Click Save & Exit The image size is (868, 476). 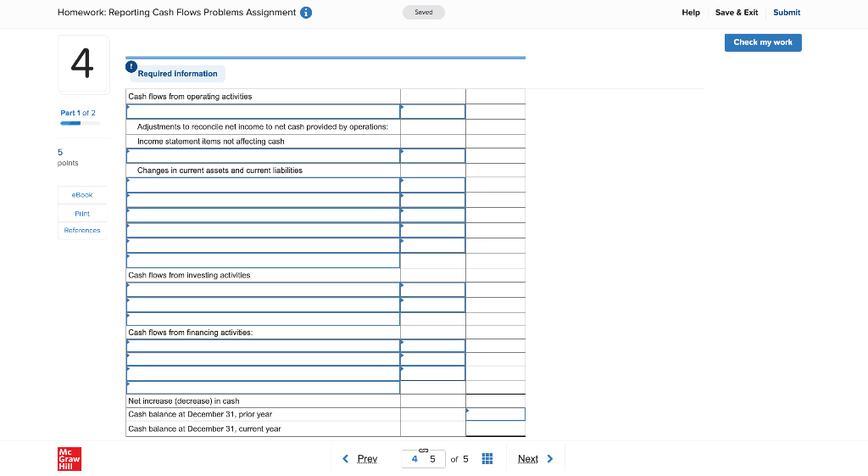pyautogui.click(x=737, y=12)
